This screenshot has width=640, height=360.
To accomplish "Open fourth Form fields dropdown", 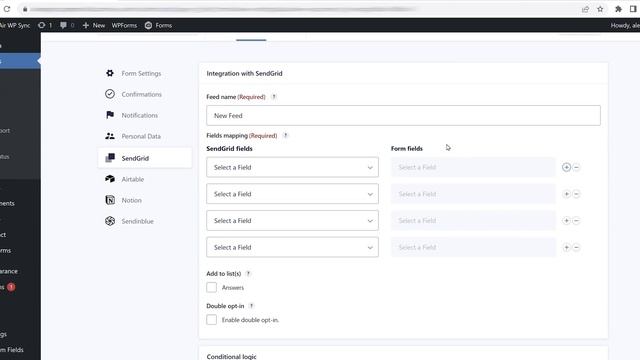I will (x=473, y=247).
